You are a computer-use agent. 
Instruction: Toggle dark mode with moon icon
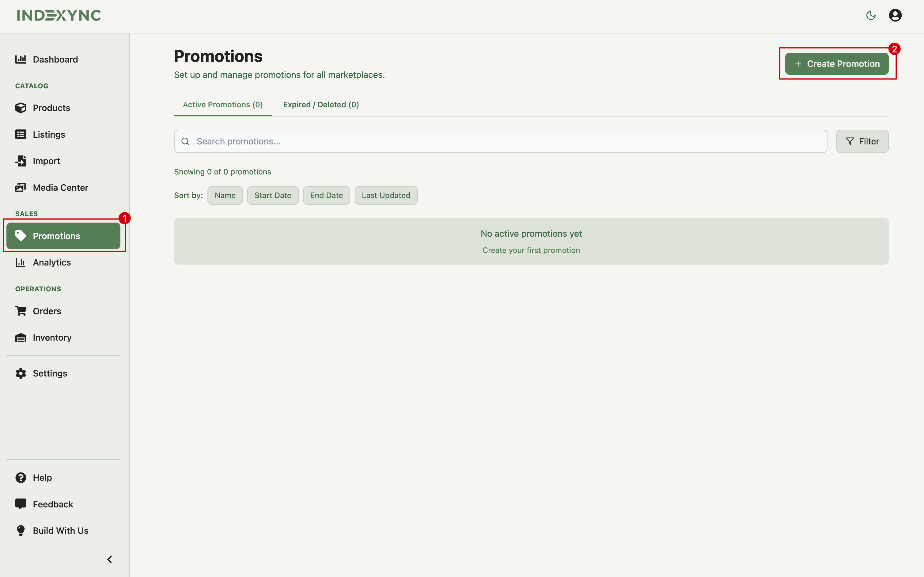coord(871,15)
